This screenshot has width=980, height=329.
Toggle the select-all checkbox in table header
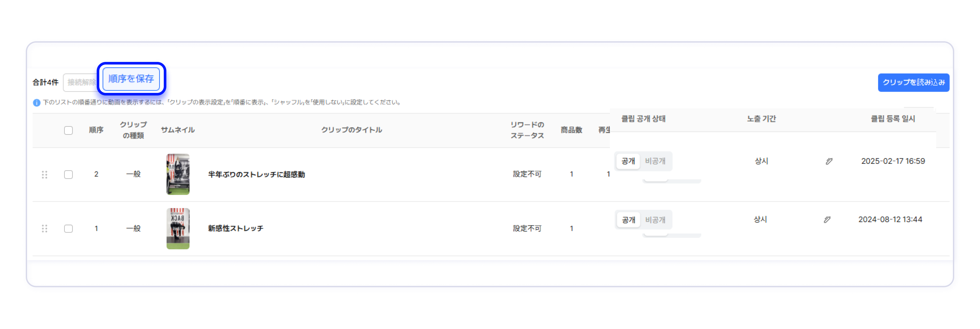click(x=68, y=130)
